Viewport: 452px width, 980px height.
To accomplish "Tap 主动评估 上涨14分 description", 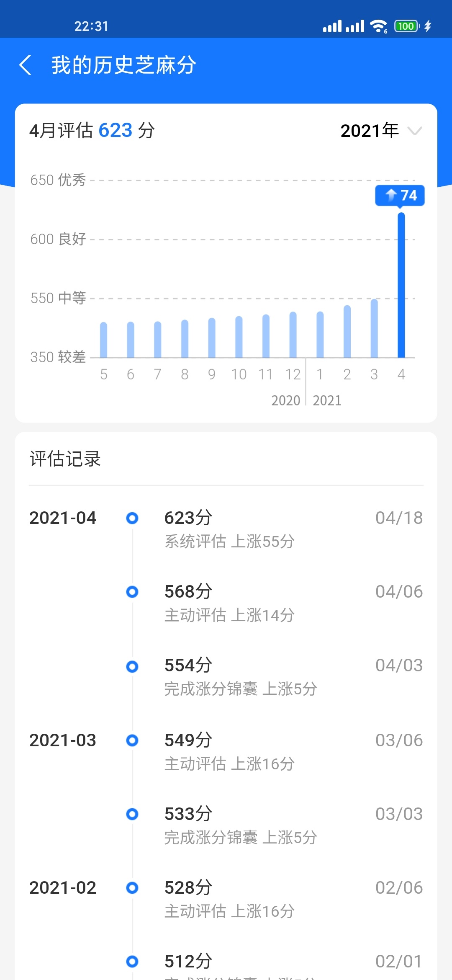I will pyautogui.click(x=230, y=615).
